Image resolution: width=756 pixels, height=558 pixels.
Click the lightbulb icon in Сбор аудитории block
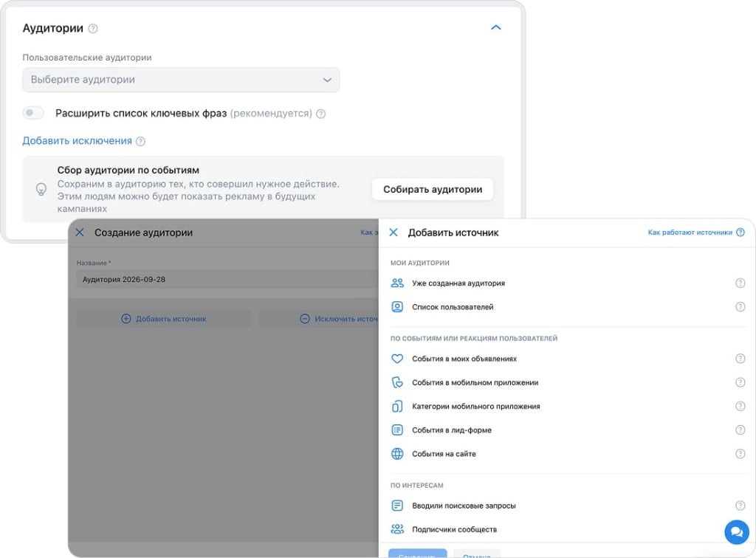pyautogui.click(x=41, y=189)
